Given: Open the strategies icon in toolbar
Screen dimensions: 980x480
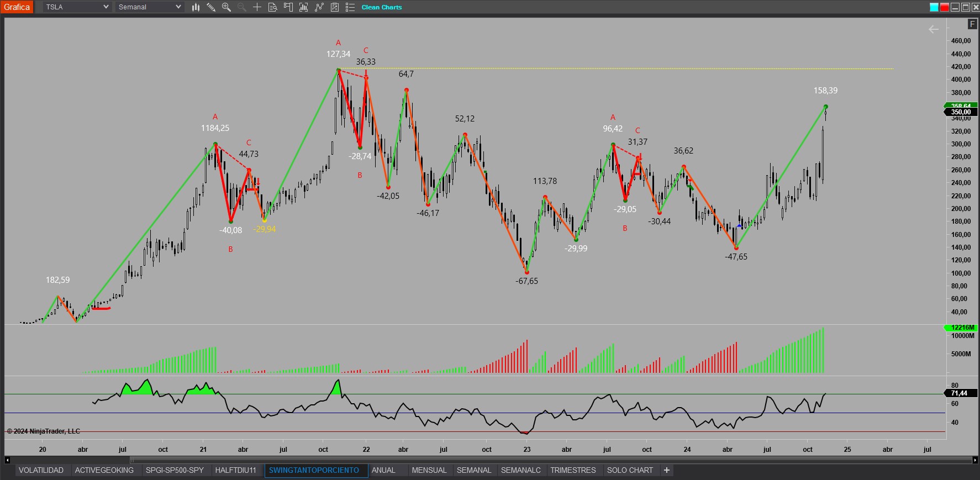Looking at the screenshot, I should click(334, 7).
